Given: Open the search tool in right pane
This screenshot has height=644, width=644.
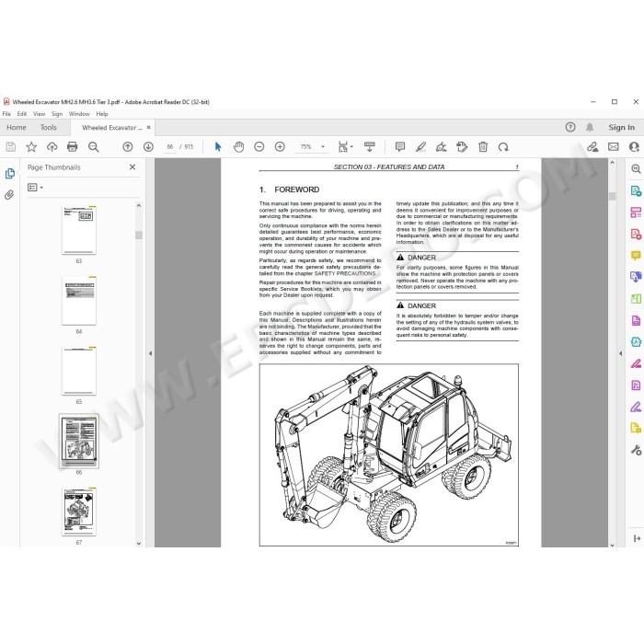Looking at the screenshot, I should point(636,168).
